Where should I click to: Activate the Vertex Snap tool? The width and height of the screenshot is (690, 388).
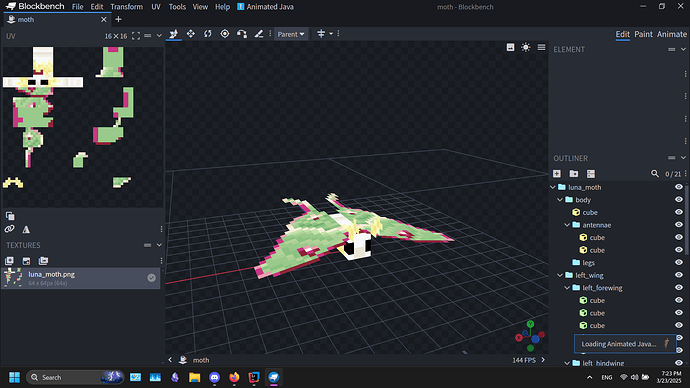tap(242, 34)
